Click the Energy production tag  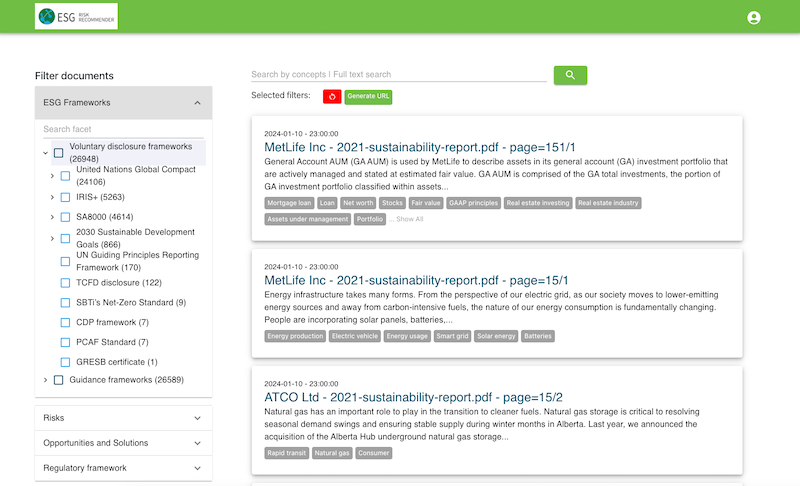pos(295,336)
